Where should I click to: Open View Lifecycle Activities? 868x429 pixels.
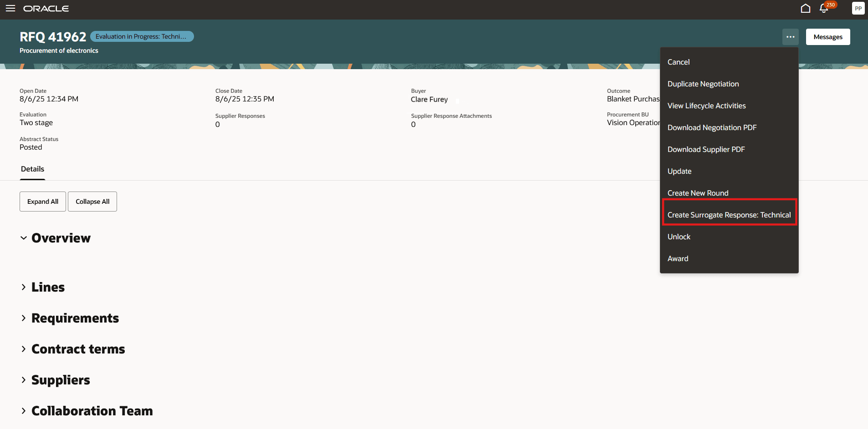[x=729, y=106]
